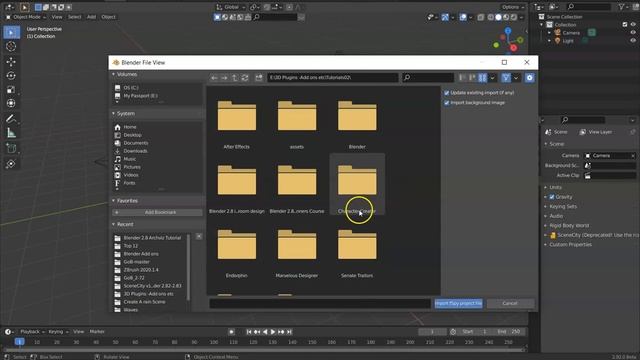Jump to timeline start frame

249,332
